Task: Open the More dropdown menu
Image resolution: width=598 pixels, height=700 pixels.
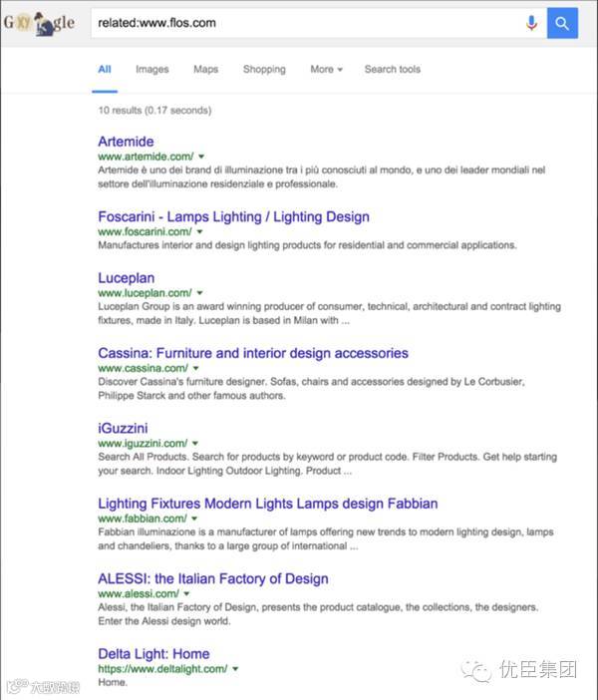Action: [326, 69]
